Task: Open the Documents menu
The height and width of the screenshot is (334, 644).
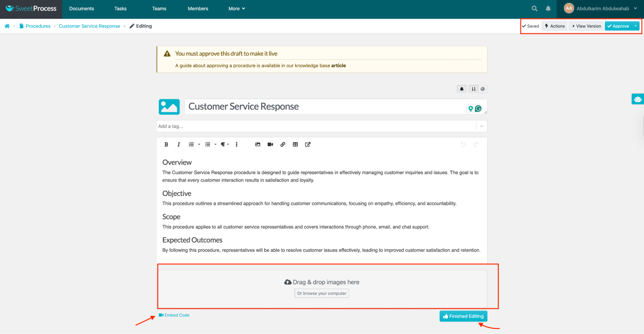Action: tap(82, 9)
